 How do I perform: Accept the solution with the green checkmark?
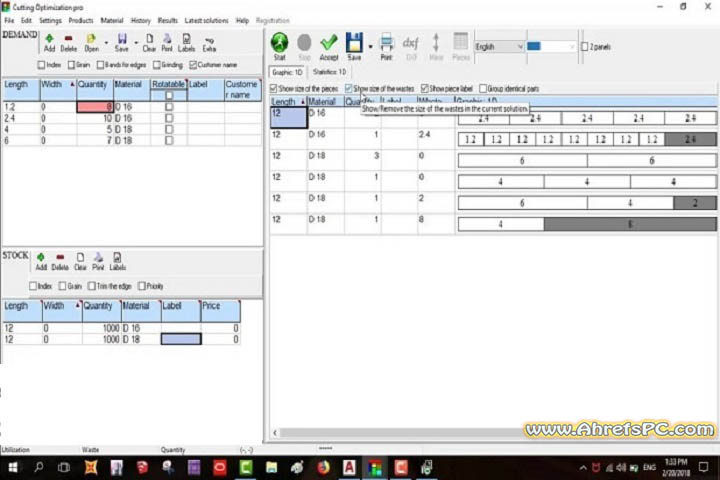pos(329,43)
